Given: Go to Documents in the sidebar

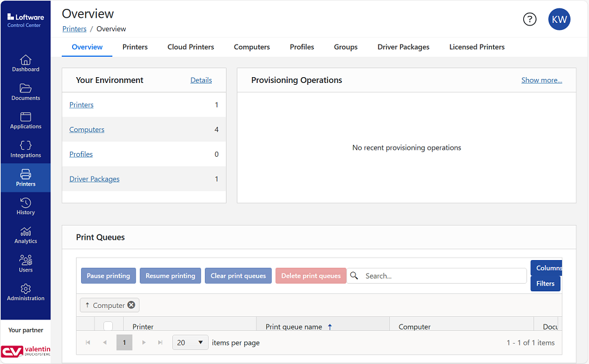Looking at the screenshot, I should click(26, 92).
